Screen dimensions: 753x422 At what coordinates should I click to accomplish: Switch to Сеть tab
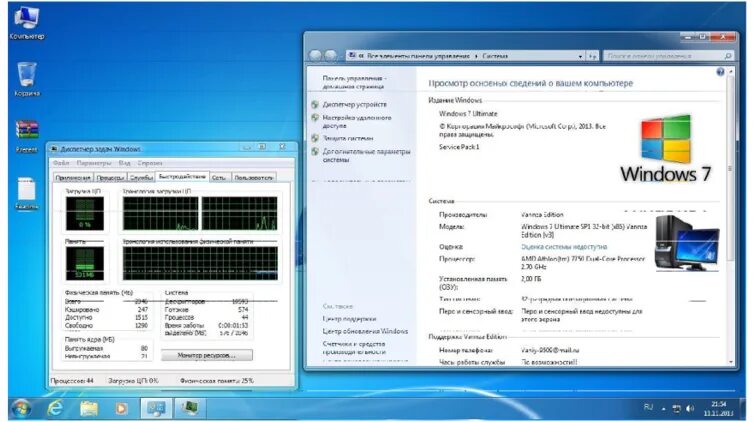[219, 178]
